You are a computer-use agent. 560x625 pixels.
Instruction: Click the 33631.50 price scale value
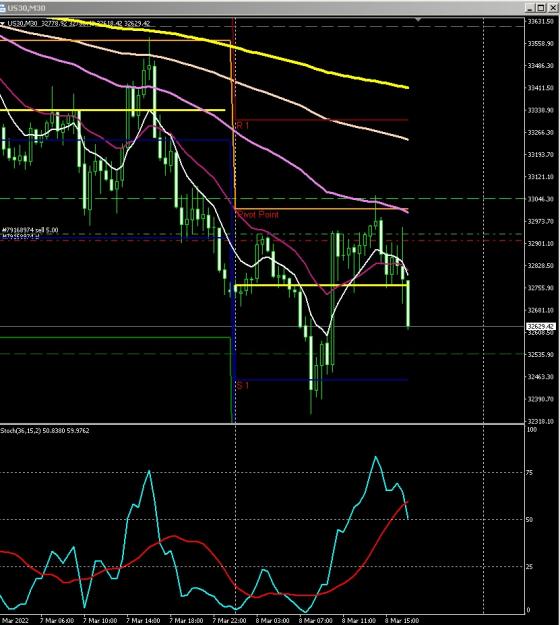pos(540,22)
